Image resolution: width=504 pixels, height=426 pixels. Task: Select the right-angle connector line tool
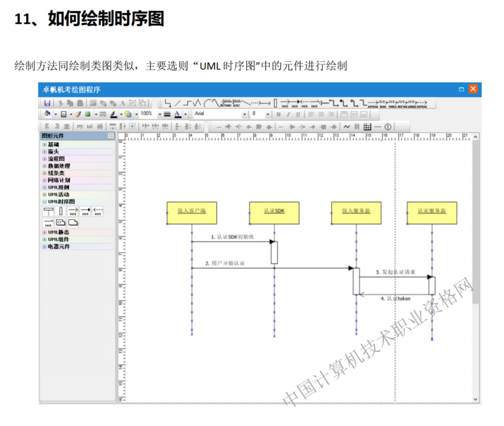point(168,103)
